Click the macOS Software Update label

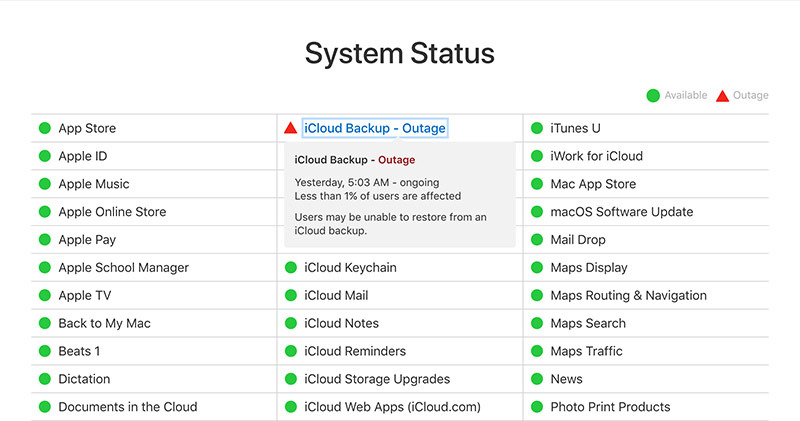pos(621,212)
